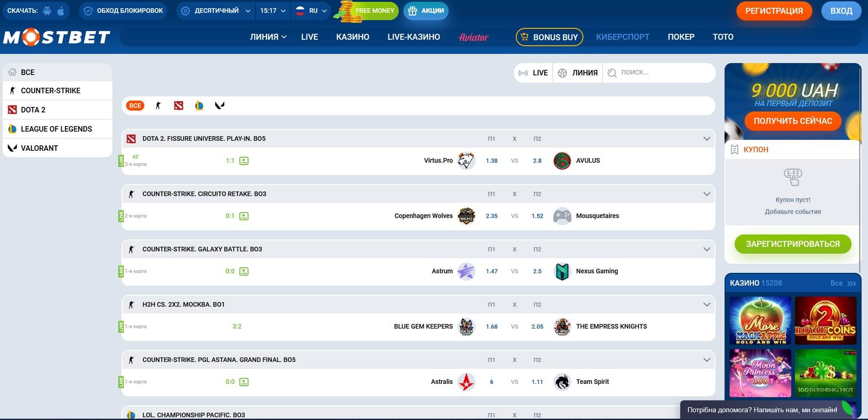The image size is (868, 420).
Task: Select the ВСЕ orange filter pill
Action: pos(135,106)
